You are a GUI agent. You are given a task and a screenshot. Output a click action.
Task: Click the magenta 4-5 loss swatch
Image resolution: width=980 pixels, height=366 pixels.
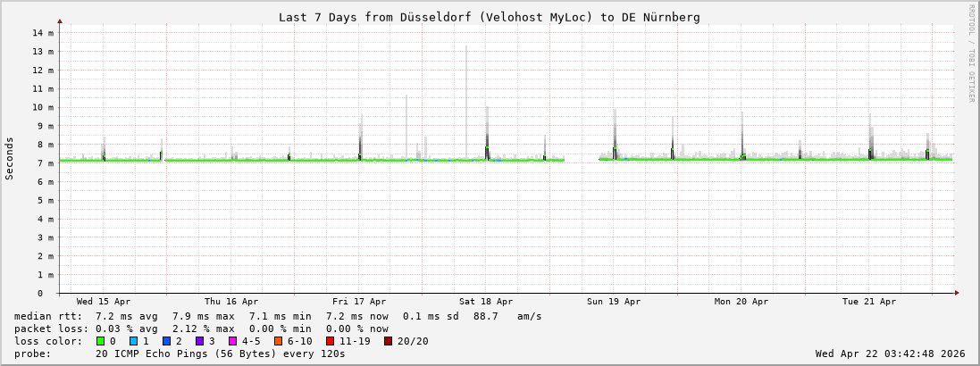pyautogui.click(x=232, y=341)
